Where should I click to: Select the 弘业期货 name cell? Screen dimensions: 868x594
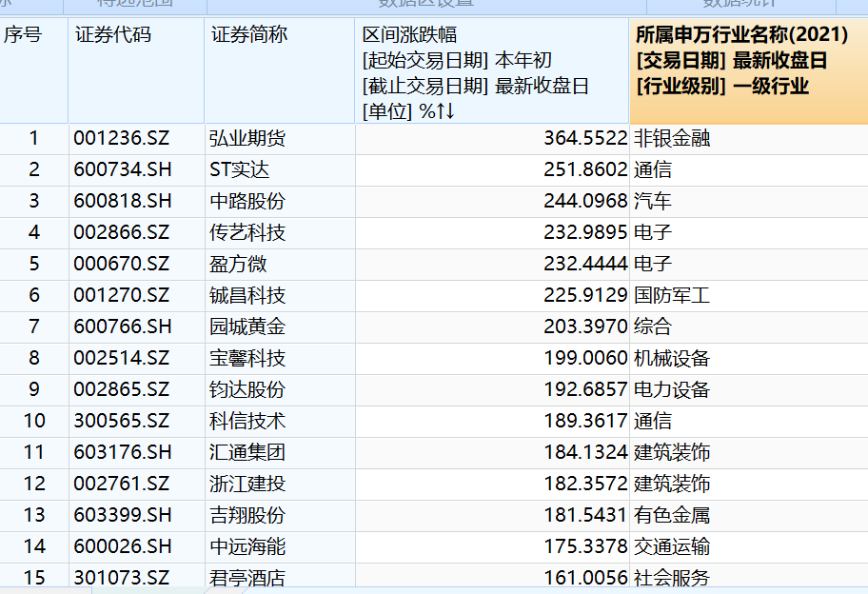coord(247,138)
